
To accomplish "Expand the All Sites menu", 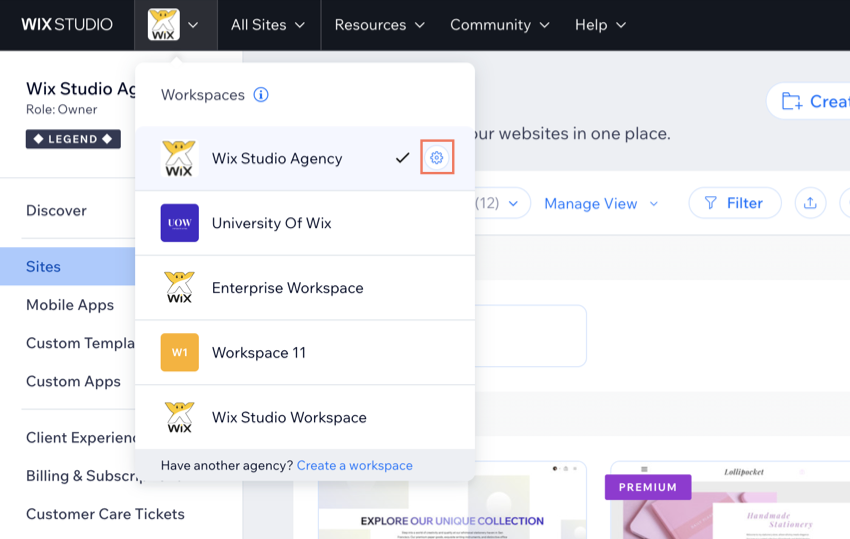I will [268, 25].
